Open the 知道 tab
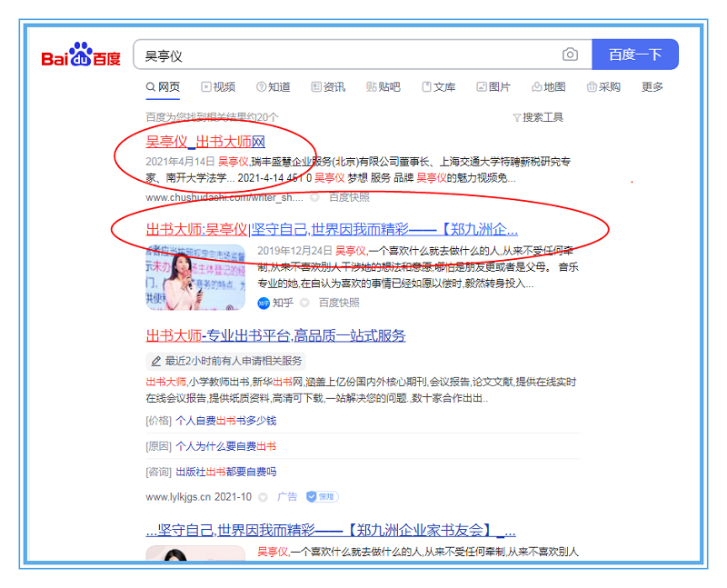 (274, 87)
